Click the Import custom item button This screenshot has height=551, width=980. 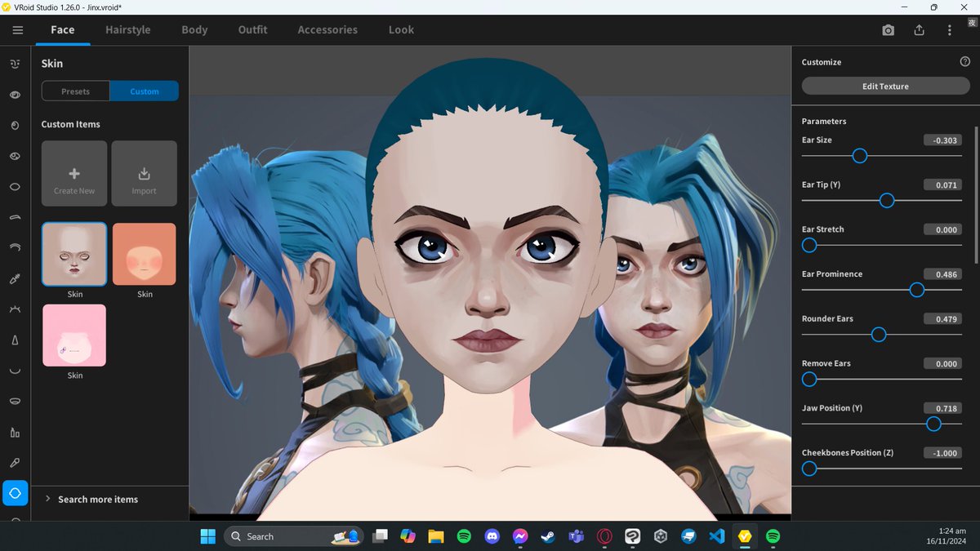coord(144,173)
